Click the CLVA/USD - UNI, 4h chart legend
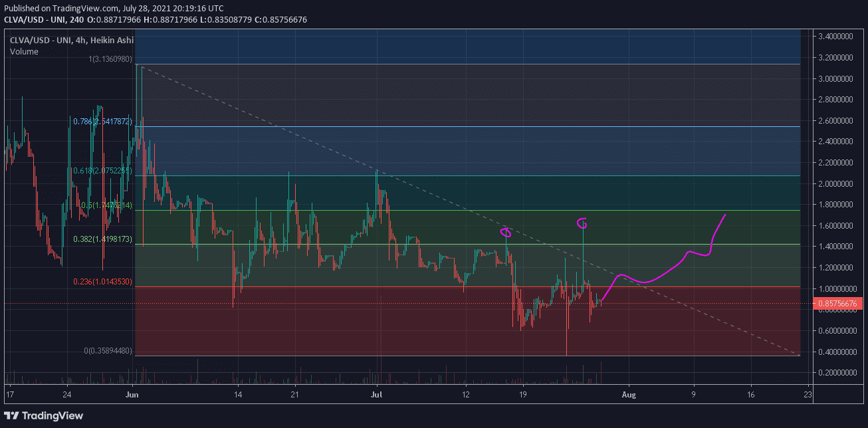The height and width of the screenshot is (428, 868). pyautogui.click(x=72, y=41)
